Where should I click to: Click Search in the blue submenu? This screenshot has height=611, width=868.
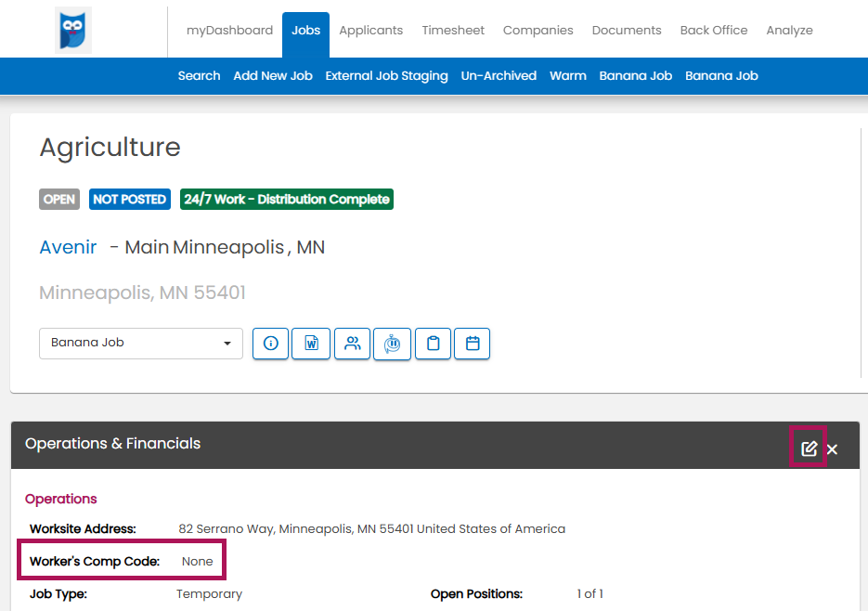click(199, 76)
